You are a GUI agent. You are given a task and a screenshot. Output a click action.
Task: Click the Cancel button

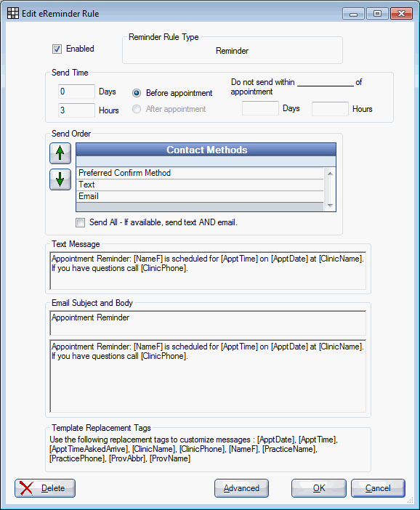click(378, 488)
